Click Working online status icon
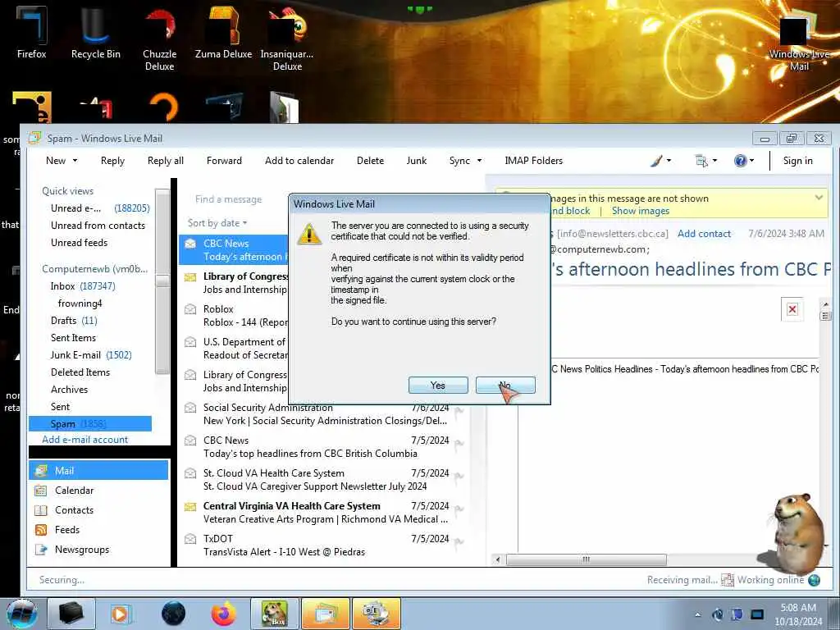 (815, 580)
